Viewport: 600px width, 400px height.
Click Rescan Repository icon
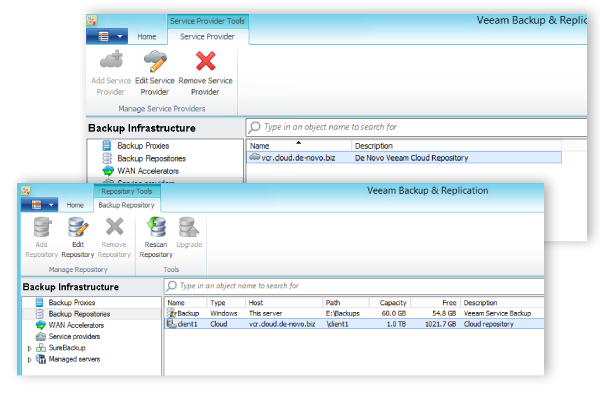point(156,227)
